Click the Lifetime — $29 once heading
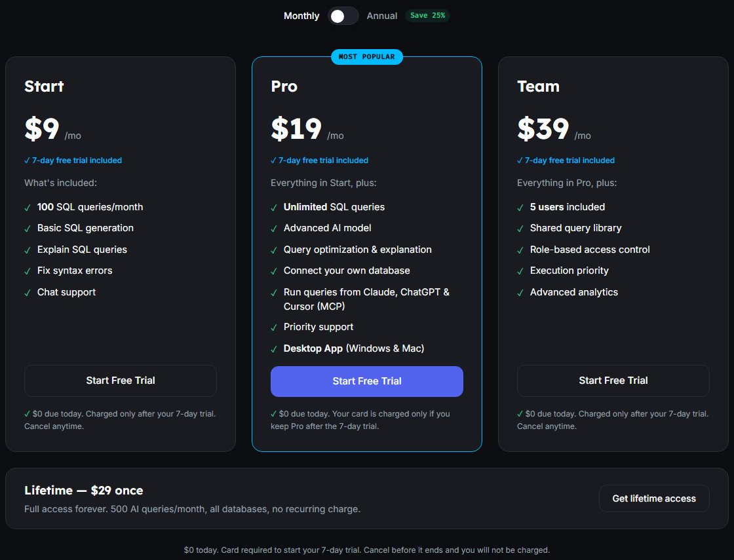The height and width of the screenshot is (560, 734). [x=84, y=491]
